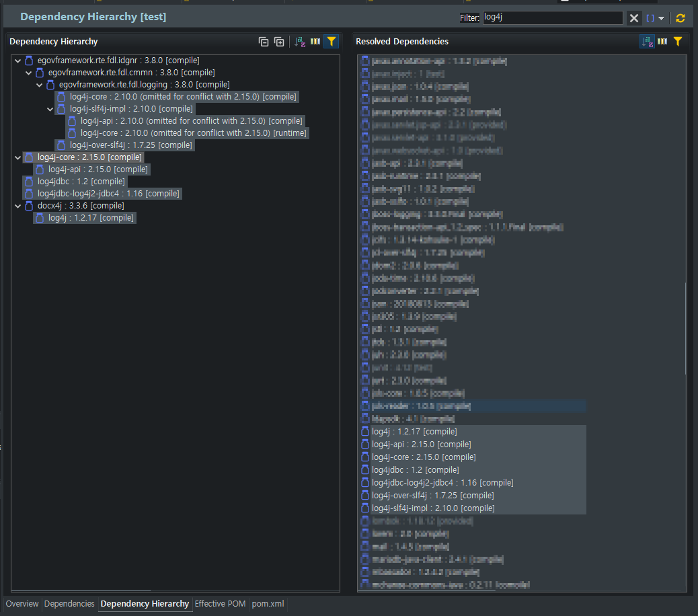698x616 pixels.
Task: Click Expand All icon in Dependency Hierarchy
Action: (279, 42)
